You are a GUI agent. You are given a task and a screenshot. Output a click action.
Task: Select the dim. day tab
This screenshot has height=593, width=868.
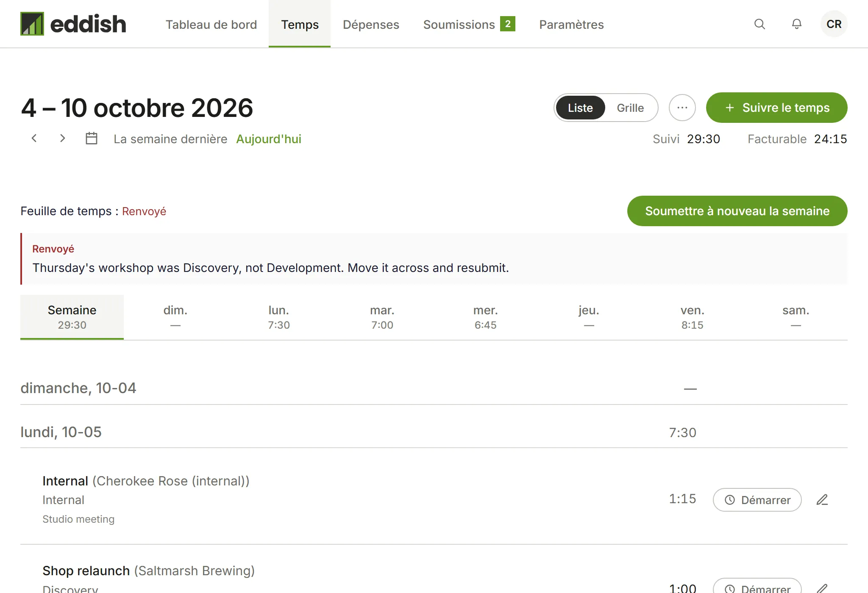[x=175, y=317]
